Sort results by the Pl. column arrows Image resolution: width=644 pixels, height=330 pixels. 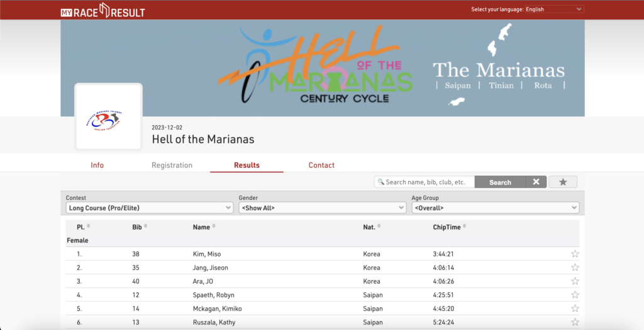click(x=88, y=227)
